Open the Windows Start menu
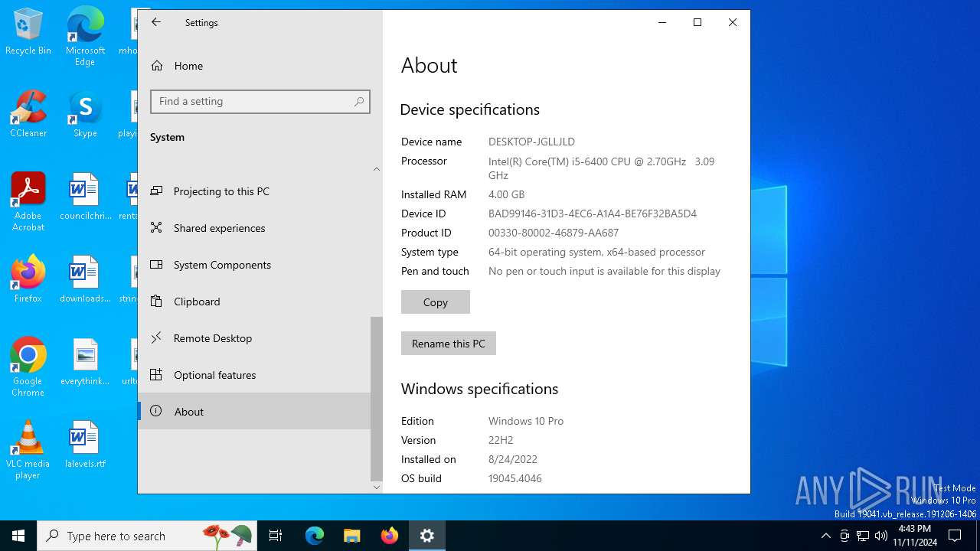The height and width of the screenshot is (551, 980). tap(18, 536)
